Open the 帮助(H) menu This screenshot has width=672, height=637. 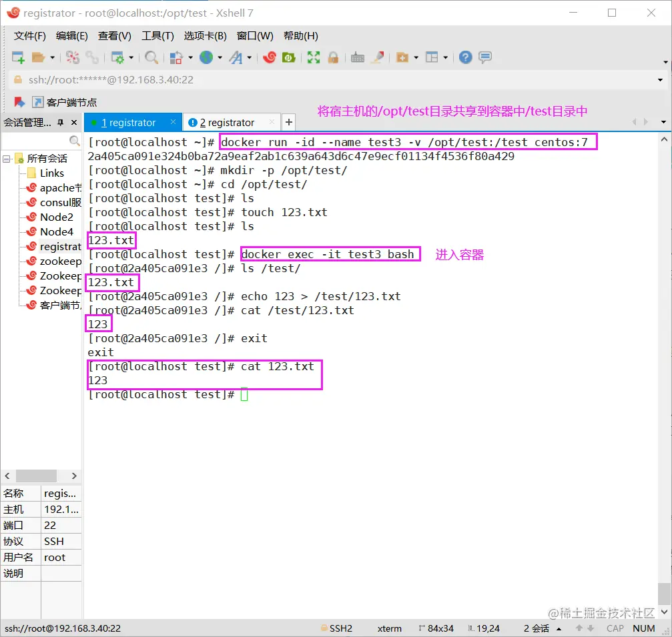(x=301, y=36)
